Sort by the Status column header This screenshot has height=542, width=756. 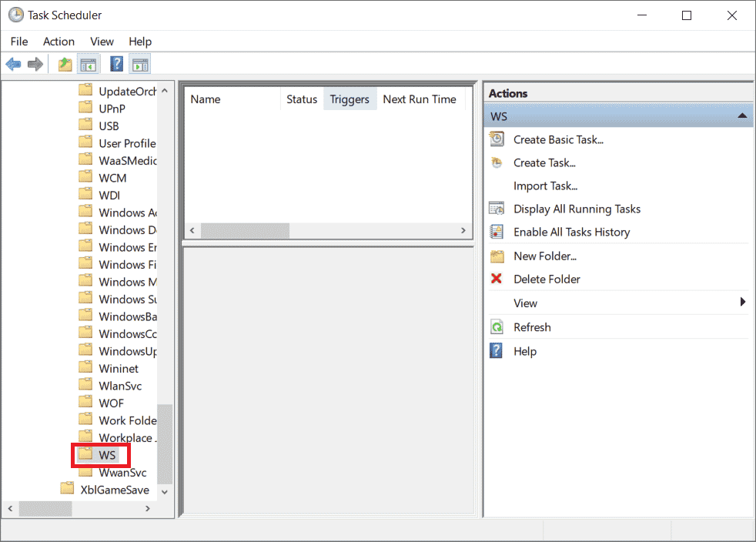coord(302,99)
